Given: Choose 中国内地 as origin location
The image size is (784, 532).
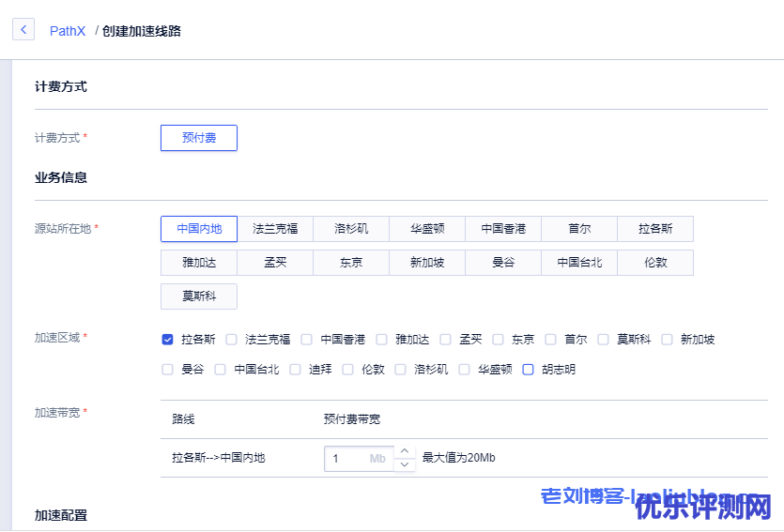Looking at the screenshot, I should 199,229.
